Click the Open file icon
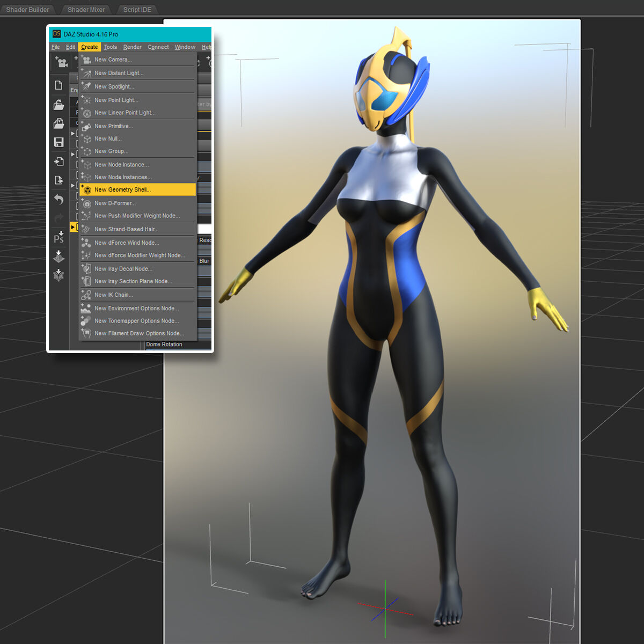644x644 pixels. pyautogui.click(x=59, y=105)
